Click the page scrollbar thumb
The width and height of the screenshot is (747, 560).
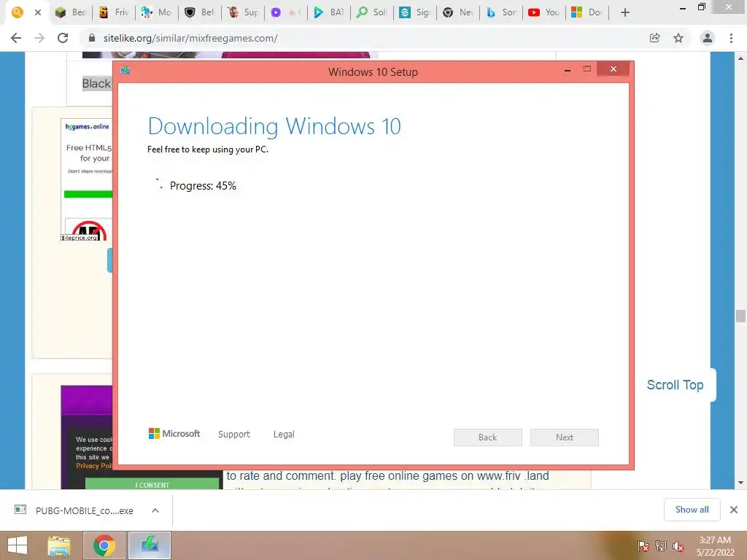[740, 316]
